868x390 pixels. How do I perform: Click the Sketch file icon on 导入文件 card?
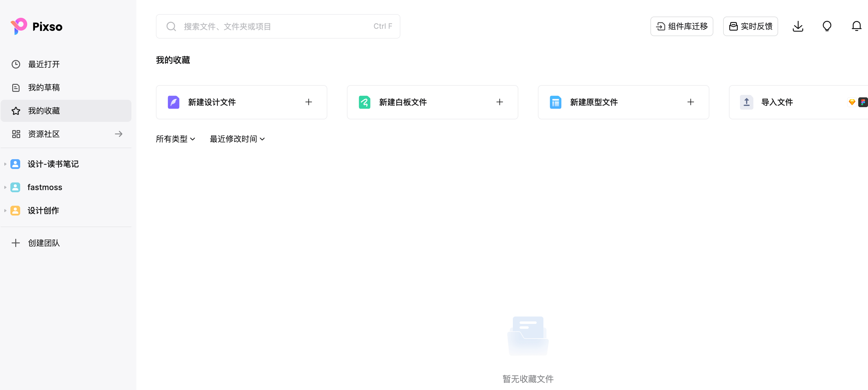click(x=852, y=102)
